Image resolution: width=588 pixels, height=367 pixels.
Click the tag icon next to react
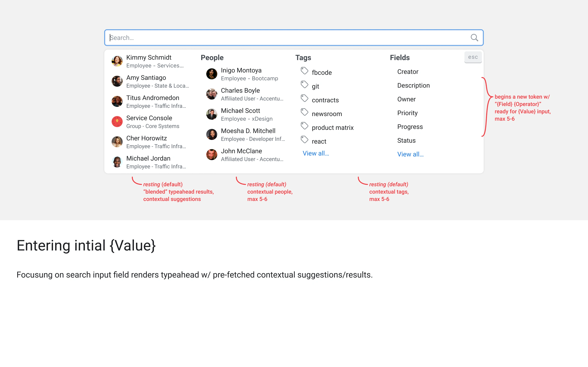tap(304, 139)
